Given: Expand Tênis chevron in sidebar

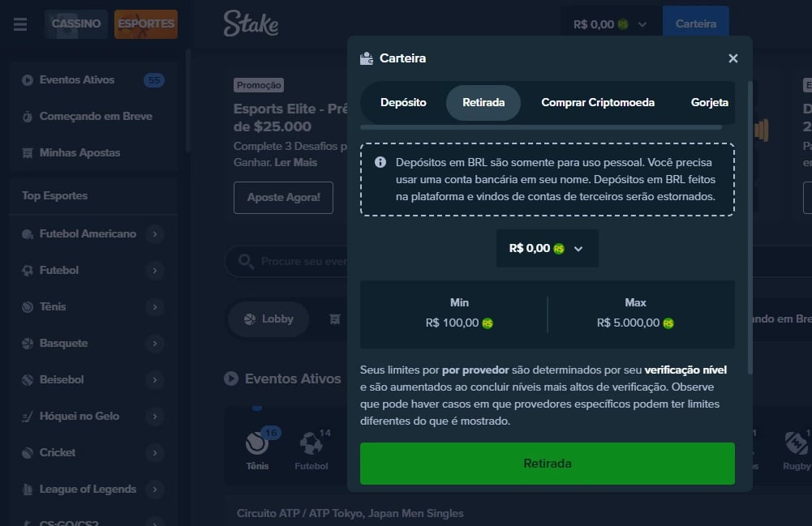Looking at the screenshot, I should [154, 306].
